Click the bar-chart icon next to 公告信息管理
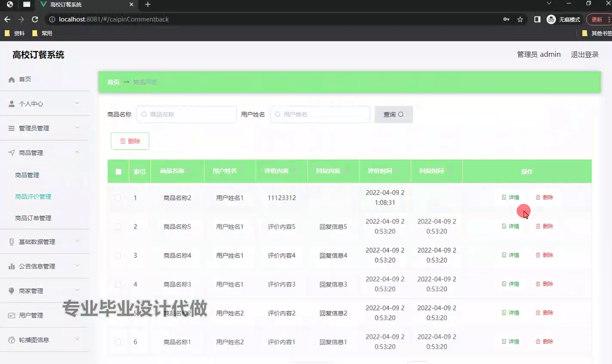 coord(12,266)
